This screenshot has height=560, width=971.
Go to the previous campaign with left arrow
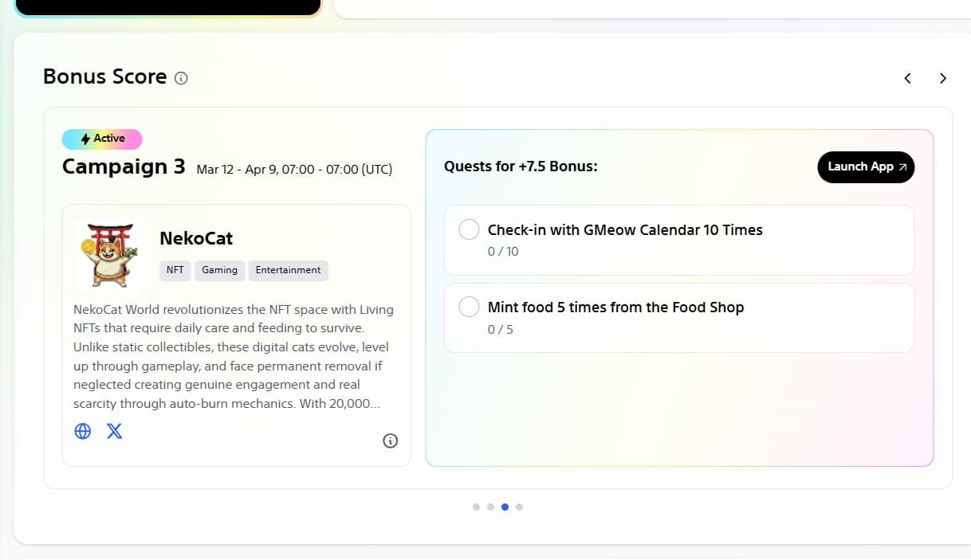[x=907, y=78]
